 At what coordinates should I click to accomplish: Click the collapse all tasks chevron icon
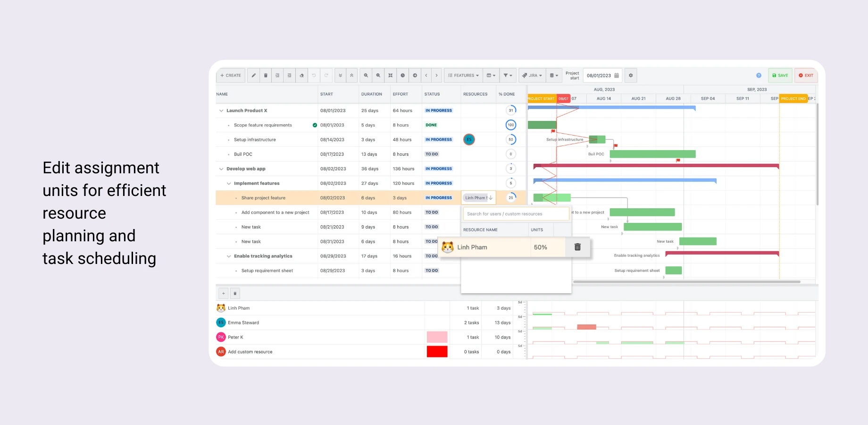click(x=351, y=75)
